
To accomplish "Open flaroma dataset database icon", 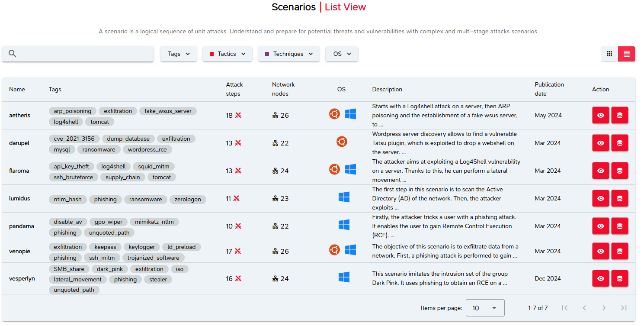I will (x=620, y=171).
